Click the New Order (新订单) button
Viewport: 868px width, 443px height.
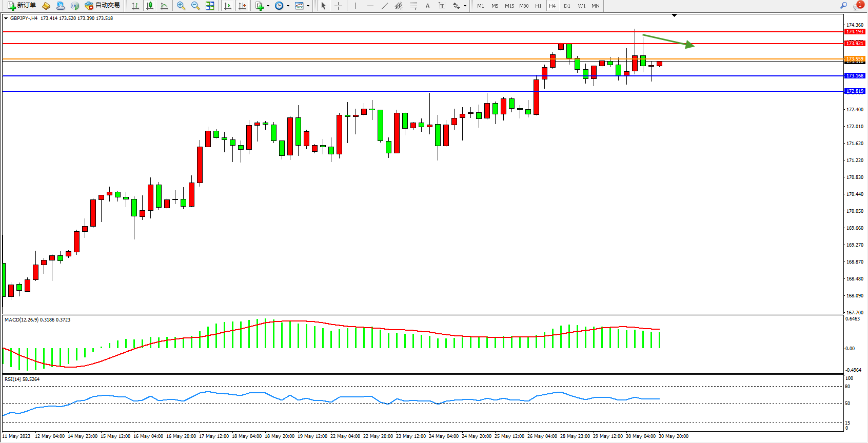click(22, 6)
